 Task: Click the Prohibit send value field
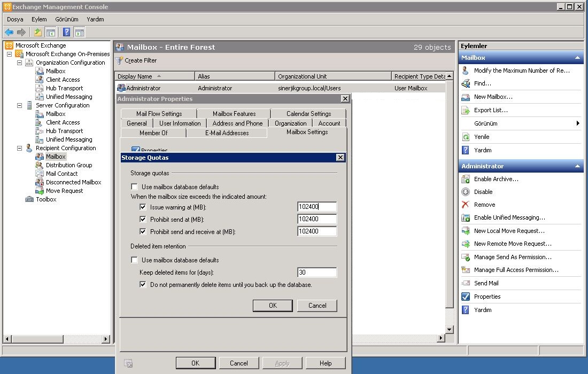[317, 219]
